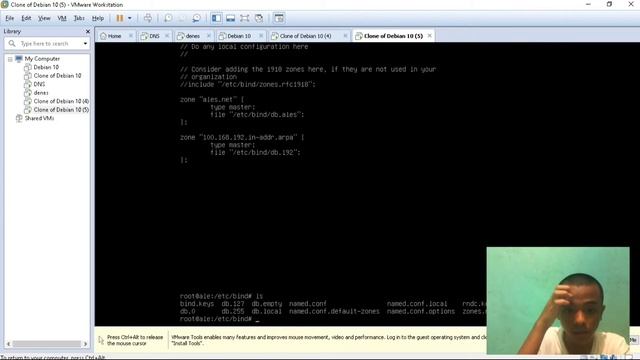Close the DNS tab
Viewport: 640px width, 360px height.
167,36
